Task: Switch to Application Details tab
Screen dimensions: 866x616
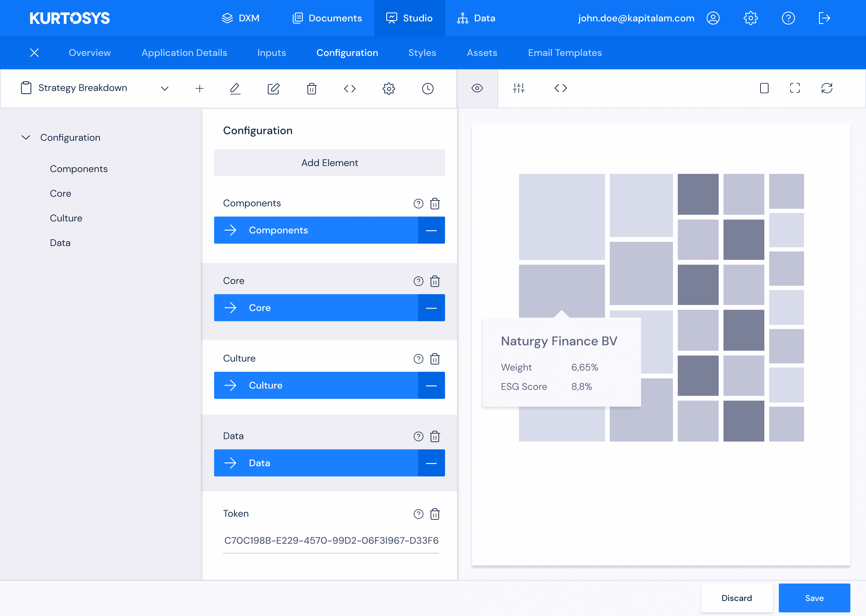Action: [184, 53]
